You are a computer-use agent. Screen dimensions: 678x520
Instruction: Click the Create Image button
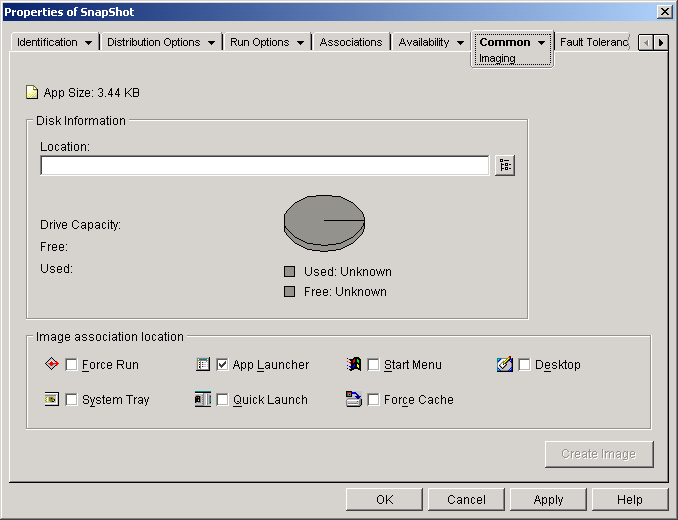click(x=599, y=454)
